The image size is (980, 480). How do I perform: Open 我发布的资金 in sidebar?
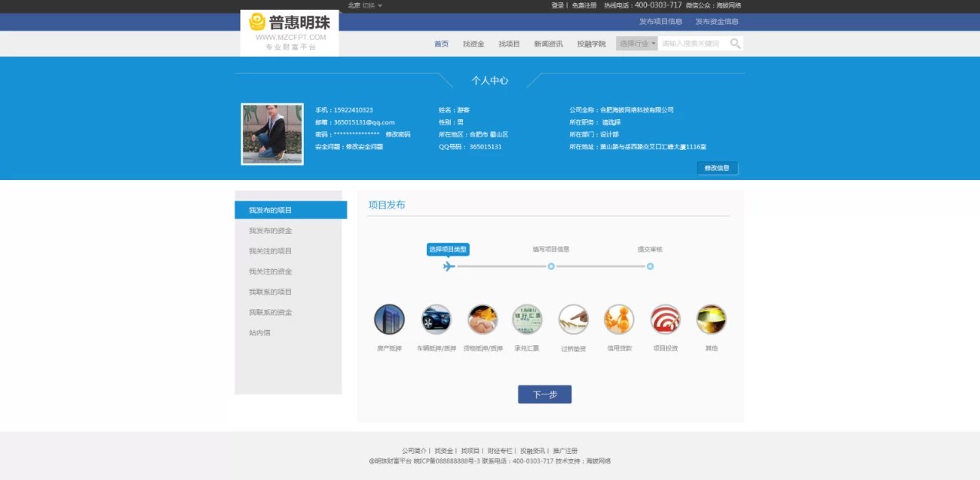[x=270, y=231]
